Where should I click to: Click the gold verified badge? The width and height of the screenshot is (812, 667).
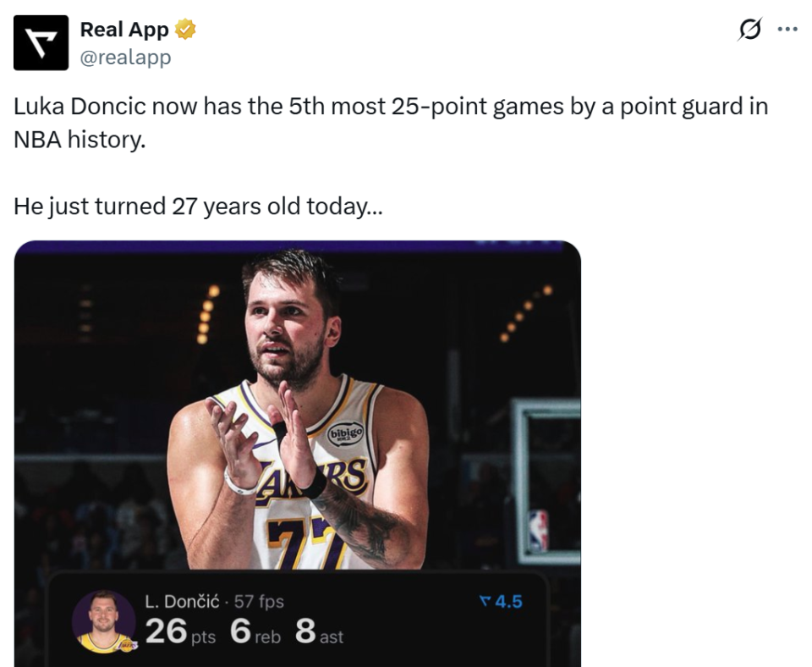[x=186, y=30]
